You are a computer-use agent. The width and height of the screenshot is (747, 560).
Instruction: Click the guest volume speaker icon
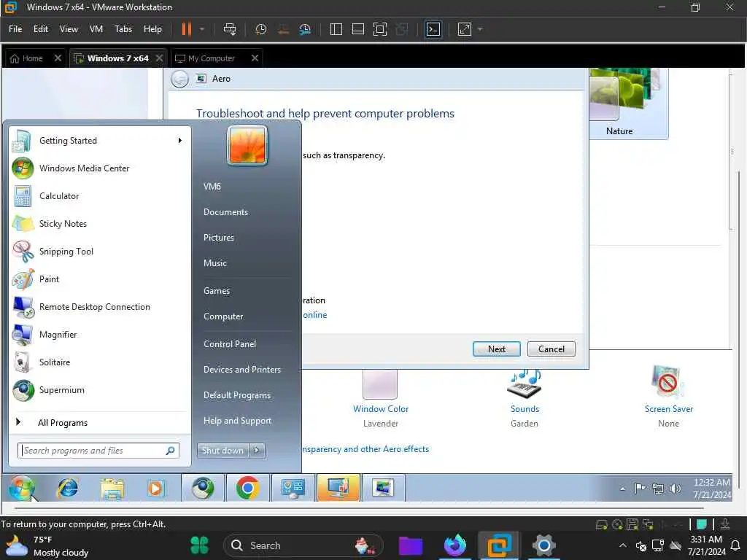(675, 489)
